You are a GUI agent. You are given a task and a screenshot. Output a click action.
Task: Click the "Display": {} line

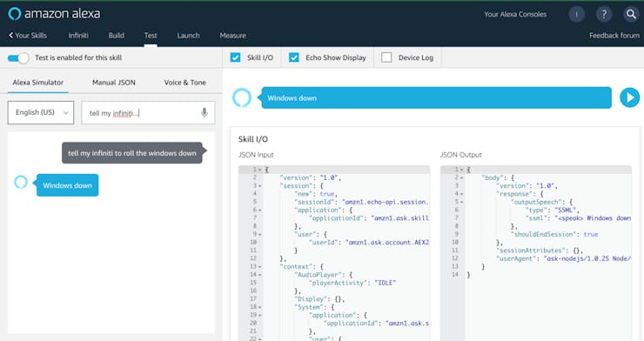pos(319,299)
